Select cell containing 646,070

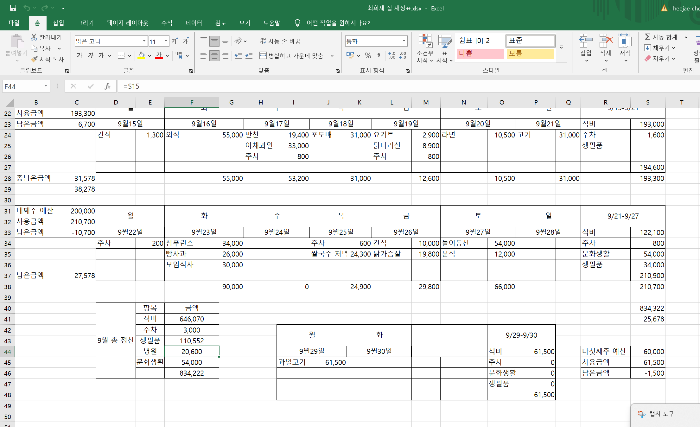click(192, 319)
